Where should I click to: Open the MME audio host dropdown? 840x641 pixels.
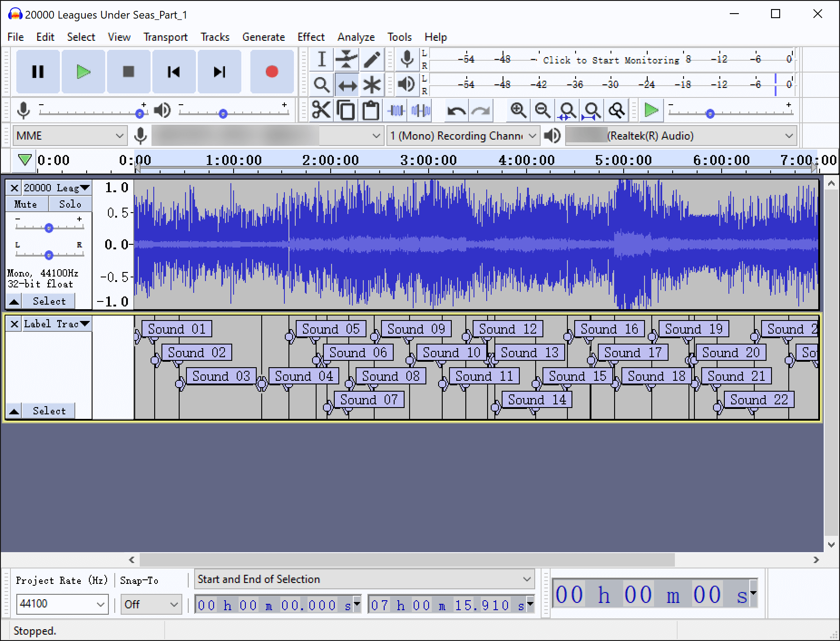point(69,136)
